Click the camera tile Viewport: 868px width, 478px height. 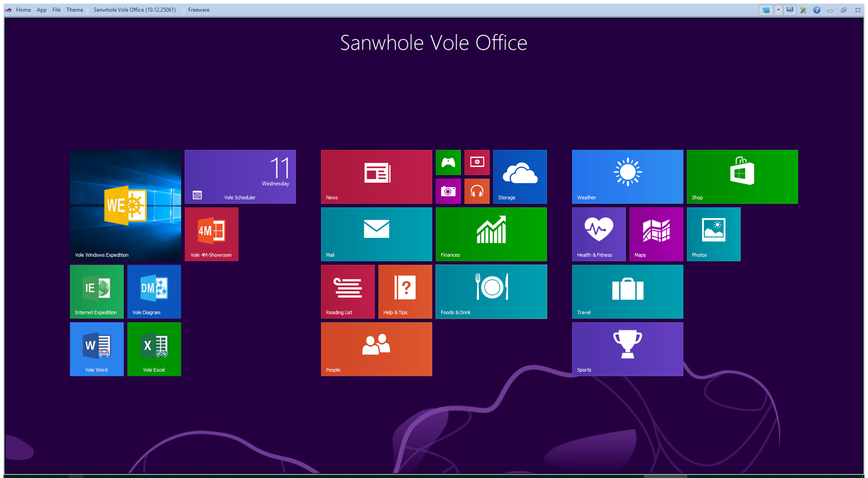coord(448,191)
